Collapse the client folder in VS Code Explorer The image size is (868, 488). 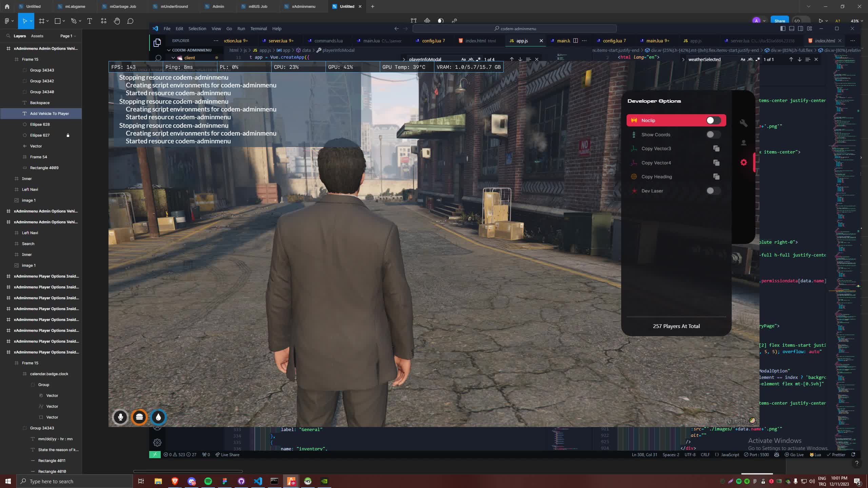click(173, 58)
